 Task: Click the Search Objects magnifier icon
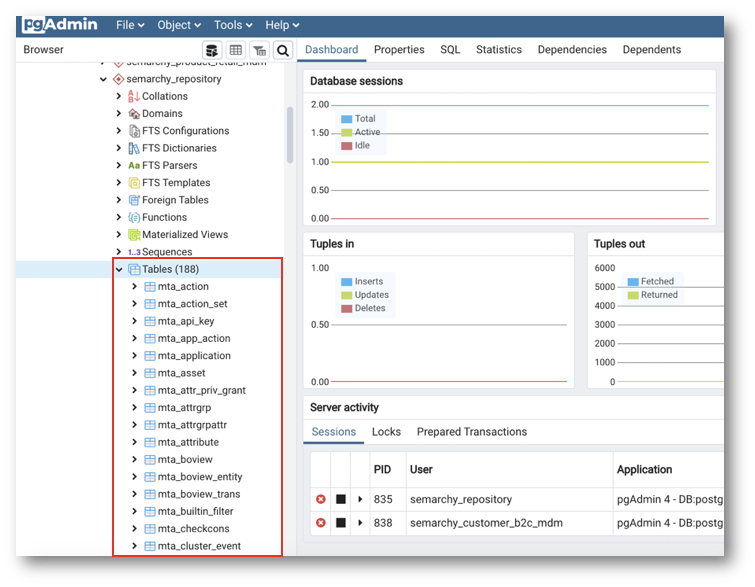(283, 50)
